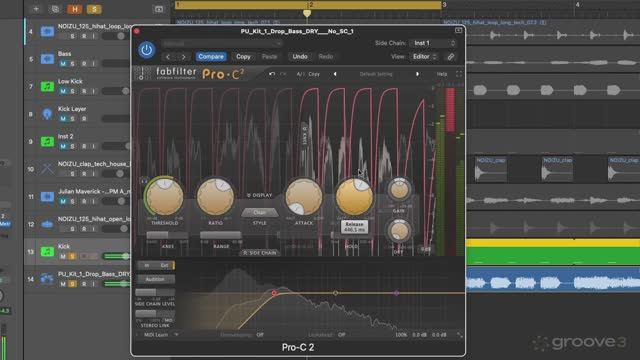
Task: Select the purple side-chain filter node
Action: click(x=396, y=293)
